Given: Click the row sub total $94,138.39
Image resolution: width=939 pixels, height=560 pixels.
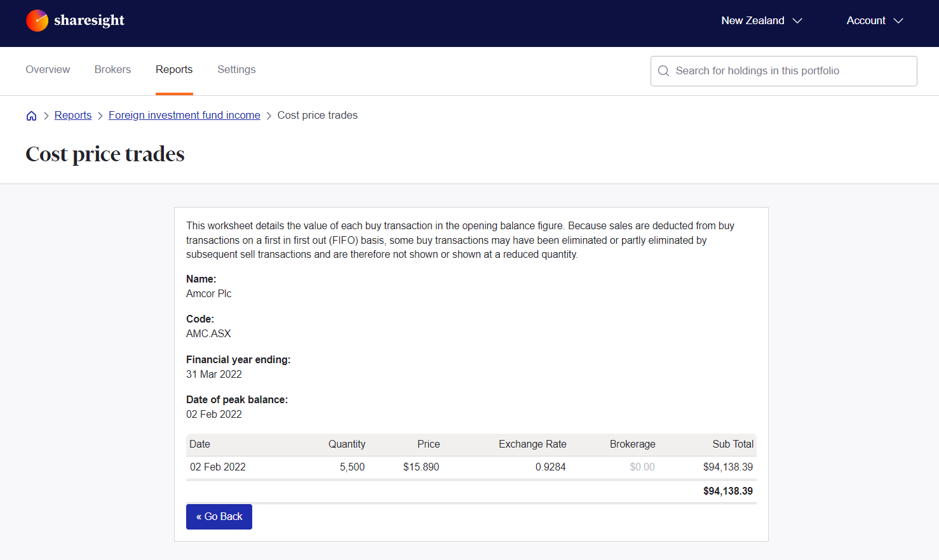Looking at the screenshot, I should (x=728, y=467).
